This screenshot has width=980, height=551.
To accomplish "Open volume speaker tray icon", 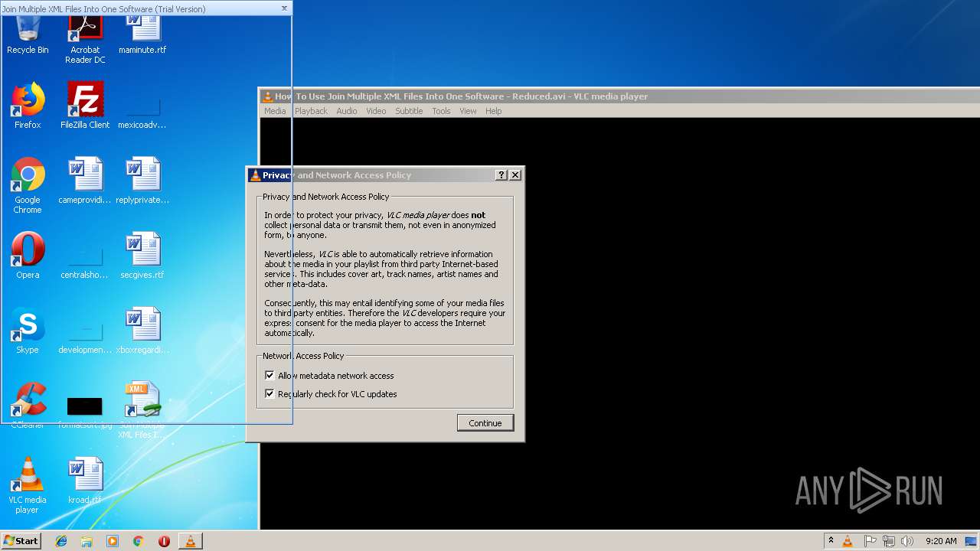I will (907, 541).
